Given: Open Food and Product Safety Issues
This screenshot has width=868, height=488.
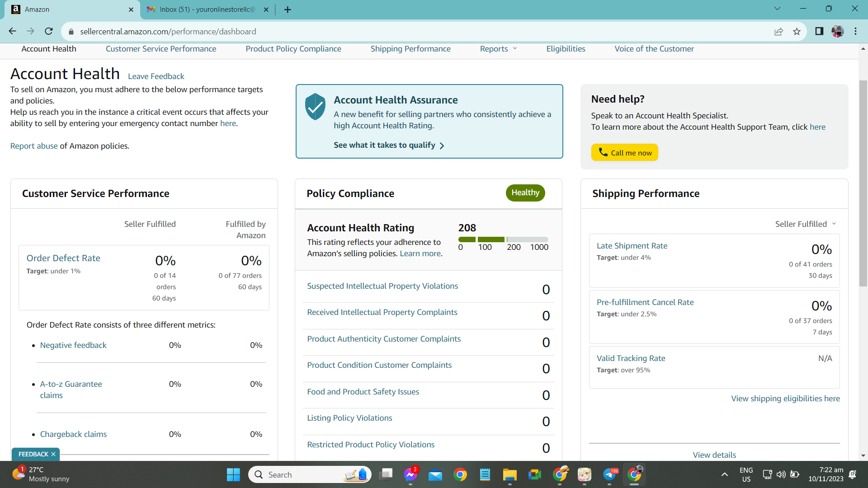Looking at the screenshot, I should point(363,392).
